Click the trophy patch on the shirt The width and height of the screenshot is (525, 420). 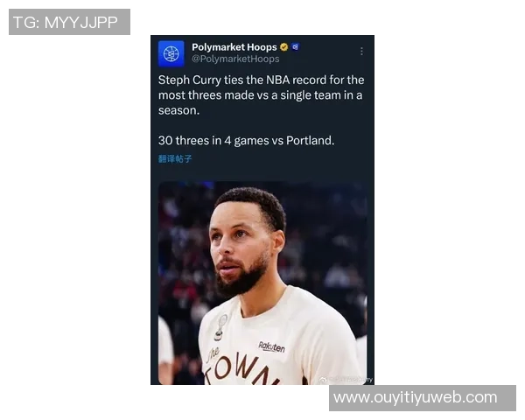tap(220, 327)
